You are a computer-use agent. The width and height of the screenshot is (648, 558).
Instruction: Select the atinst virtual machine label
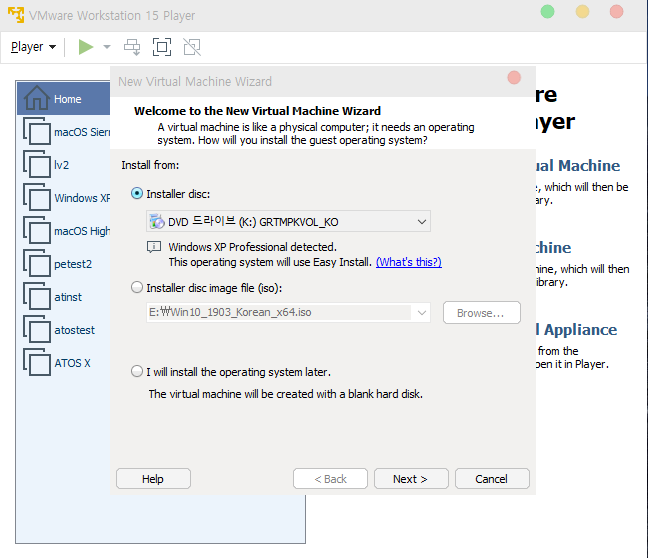(68, 297)
